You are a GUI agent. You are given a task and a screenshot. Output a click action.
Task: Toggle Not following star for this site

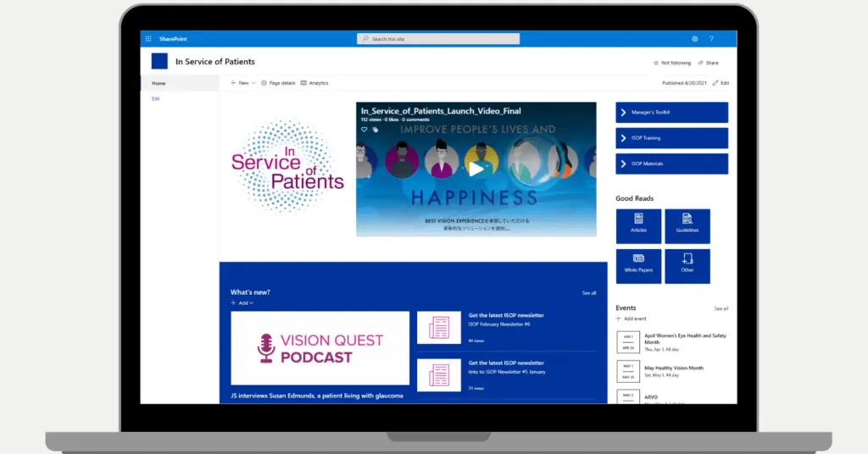pyautogui.click(x=672, y=63)
